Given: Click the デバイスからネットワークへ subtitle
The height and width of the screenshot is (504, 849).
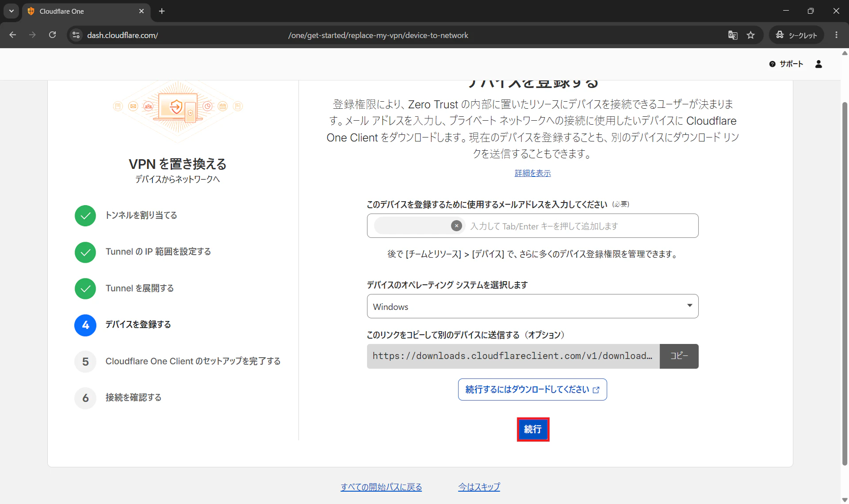Looking at the screenshot, I should [x=177, y=179].
